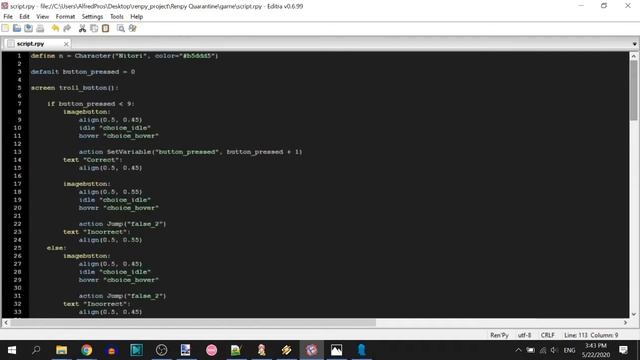Click line number 7 in the margin
Viewport: 640px width, 360px height.
[19, 104]
